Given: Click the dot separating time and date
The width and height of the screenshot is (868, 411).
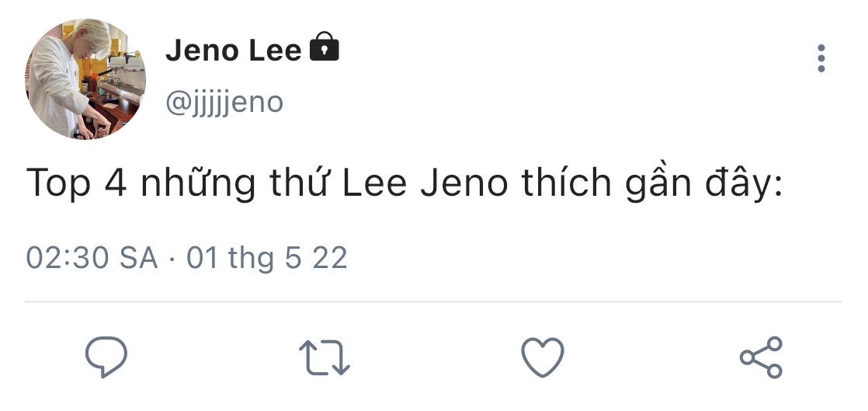Looking at the screenshot, I should point(172,258).
